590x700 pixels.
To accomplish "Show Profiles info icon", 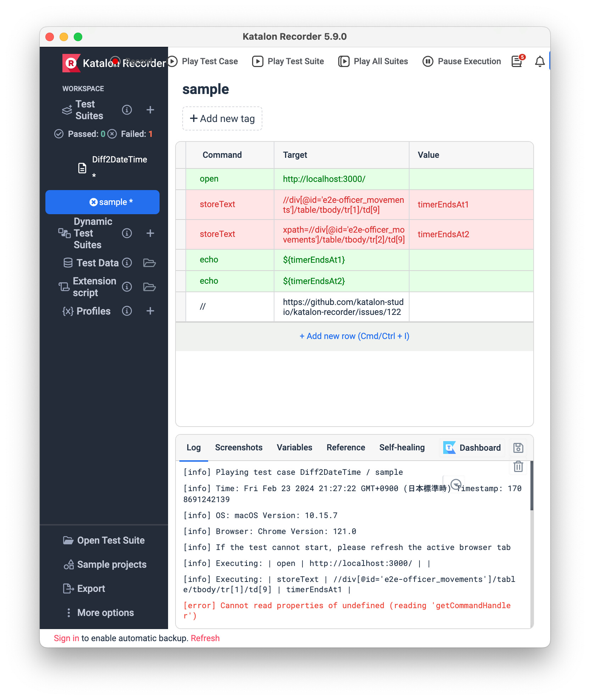I will click(x=127, y=311).
